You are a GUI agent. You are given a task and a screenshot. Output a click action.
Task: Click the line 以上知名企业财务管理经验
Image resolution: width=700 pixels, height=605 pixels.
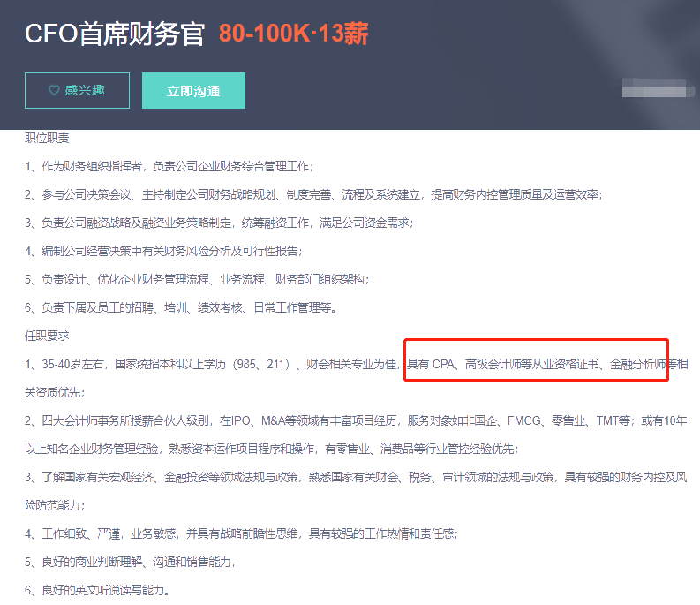[x=271, y=449]
